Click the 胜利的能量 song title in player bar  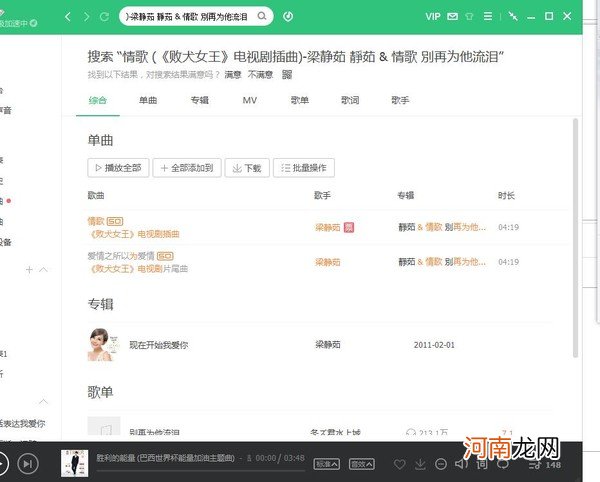point(165,458)
